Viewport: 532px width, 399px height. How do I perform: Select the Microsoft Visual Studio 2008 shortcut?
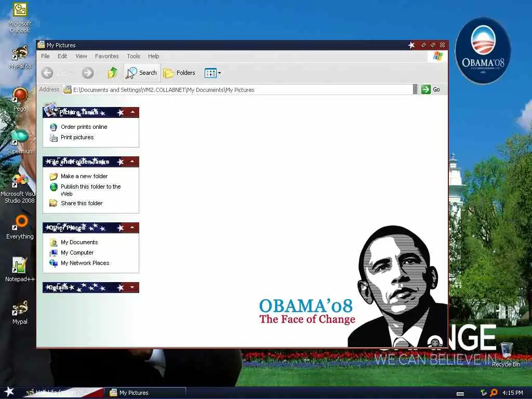pyautogui.click(x=19, y=189)
